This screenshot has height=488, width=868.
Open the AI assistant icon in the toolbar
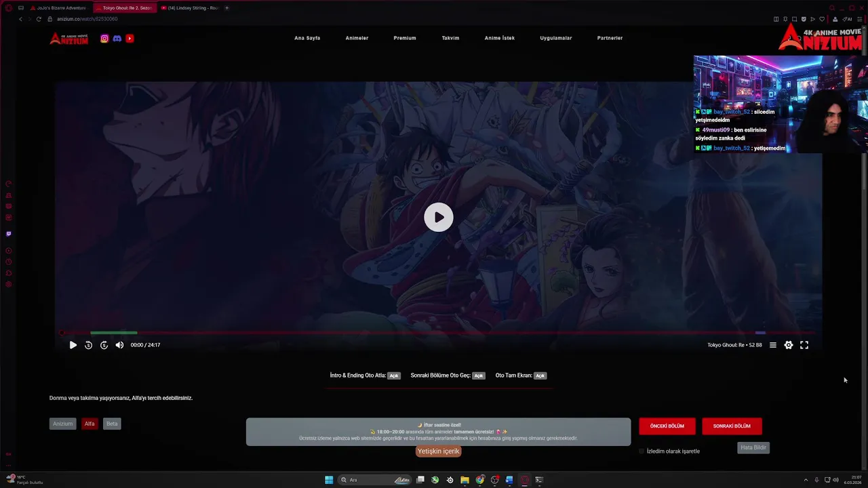[x=847, y=19]
